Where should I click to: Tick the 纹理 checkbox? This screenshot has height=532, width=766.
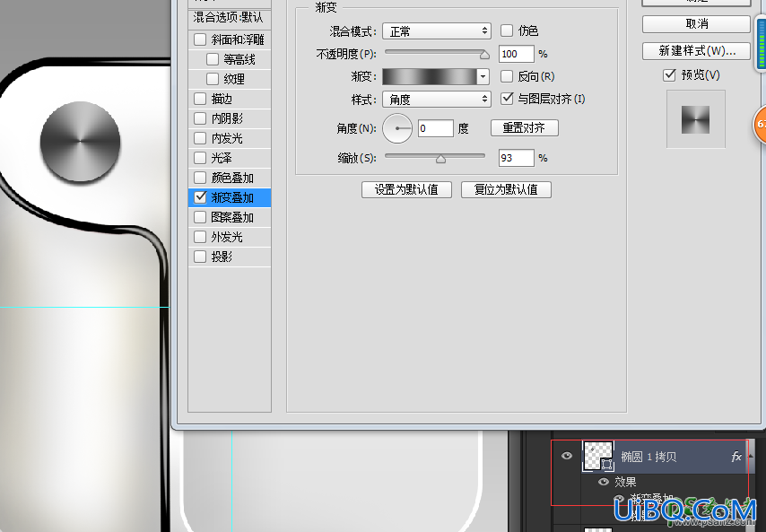pos(213,79)
